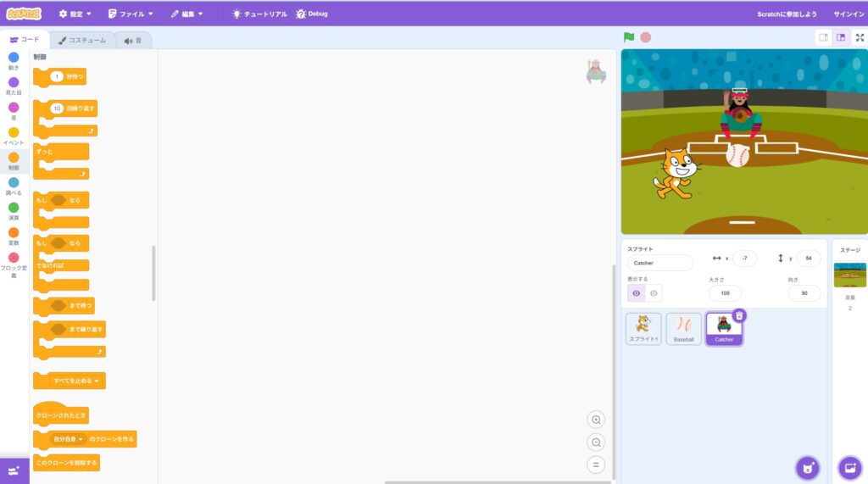This screenshot has width=868, height=484.
Task: Select the 演算 operators category
Action: coord(14,211)
